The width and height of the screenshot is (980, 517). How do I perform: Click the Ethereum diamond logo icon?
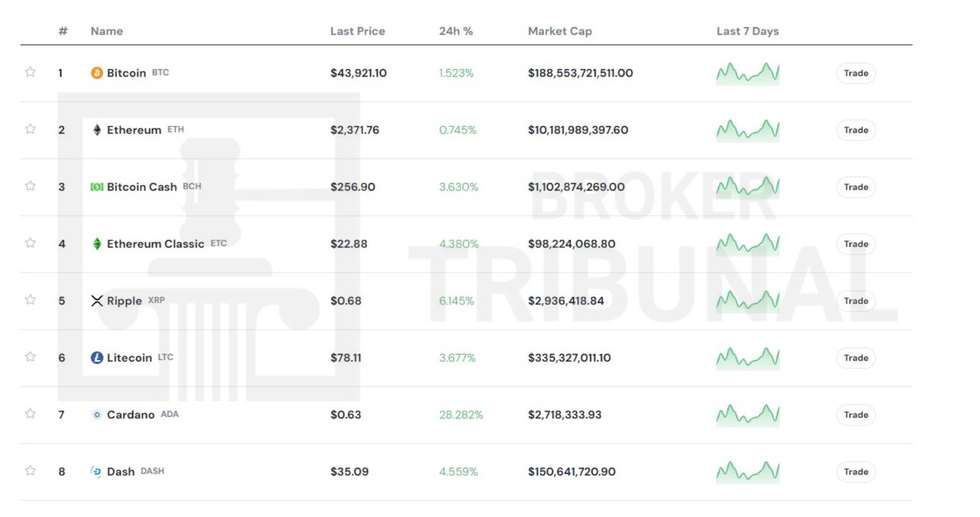tap(97, 130)
